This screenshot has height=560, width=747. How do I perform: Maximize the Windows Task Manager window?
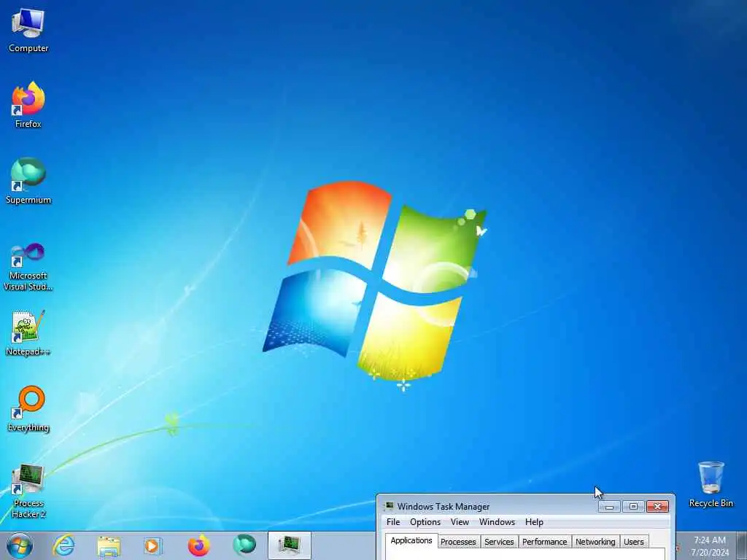[x=633, y=507]
